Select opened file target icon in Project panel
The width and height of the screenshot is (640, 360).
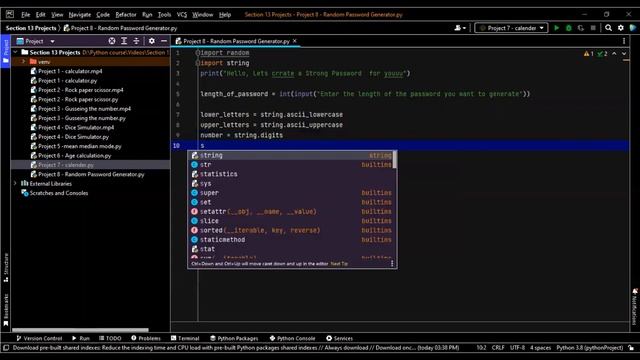point(111,41)
